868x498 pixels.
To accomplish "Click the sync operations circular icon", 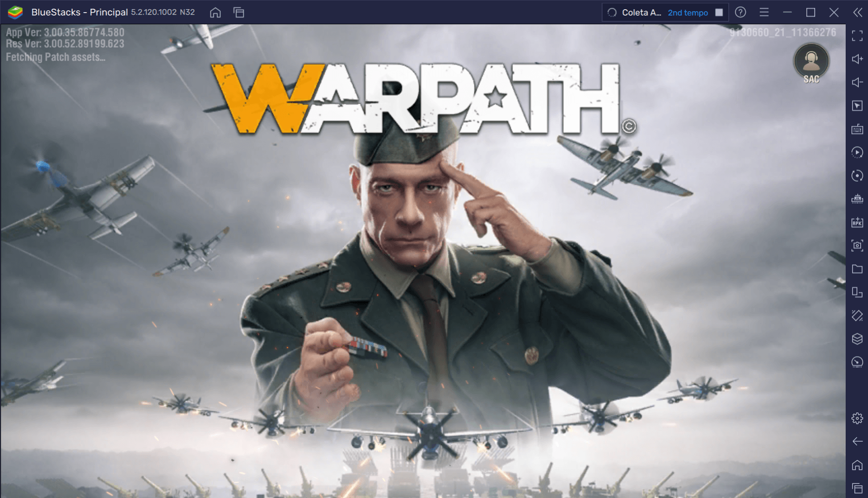I will click(x=857, y=175).
